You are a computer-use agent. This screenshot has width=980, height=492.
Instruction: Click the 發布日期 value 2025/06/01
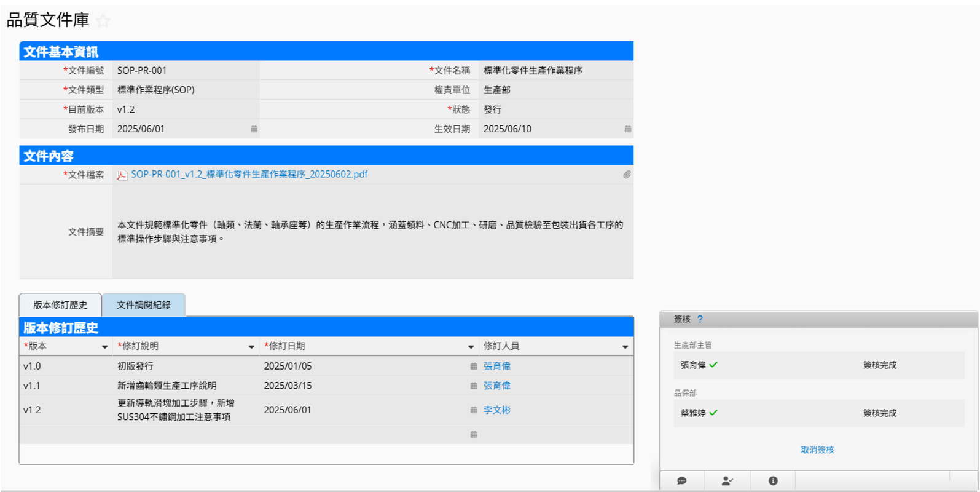141,129
